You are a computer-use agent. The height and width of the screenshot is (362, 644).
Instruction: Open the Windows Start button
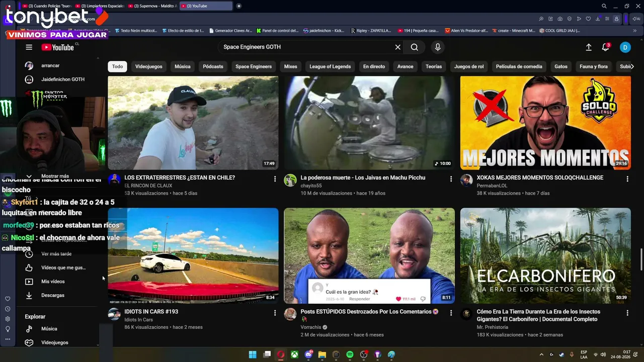pyautogui.click(x=253, y=354)
